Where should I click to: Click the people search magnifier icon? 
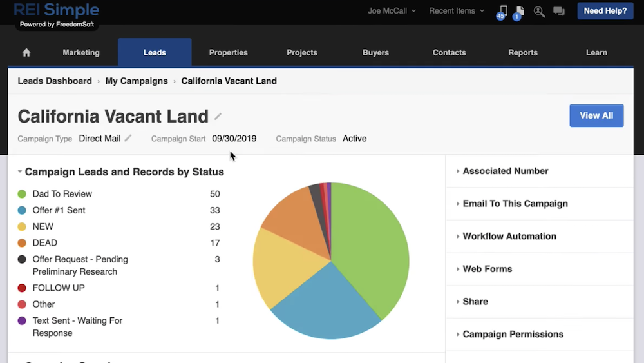539,11
